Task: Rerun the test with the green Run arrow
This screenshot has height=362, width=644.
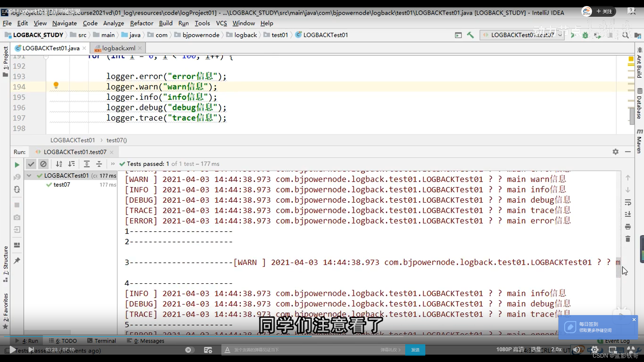Action: point(17,165)
